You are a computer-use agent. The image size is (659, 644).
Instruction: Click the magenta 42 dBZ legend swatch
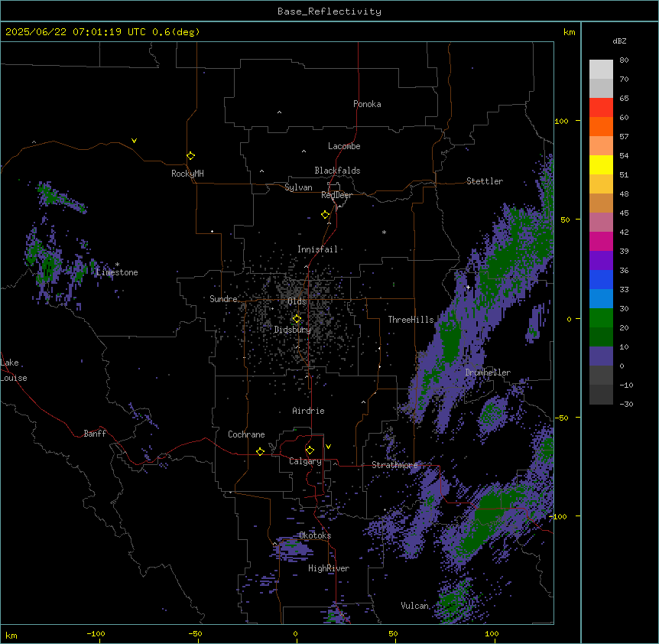click(x=601, y=241)
